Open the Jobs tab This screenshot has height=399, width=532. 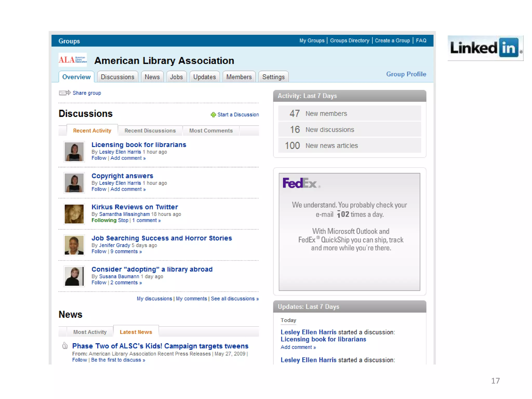pos(176,77)
